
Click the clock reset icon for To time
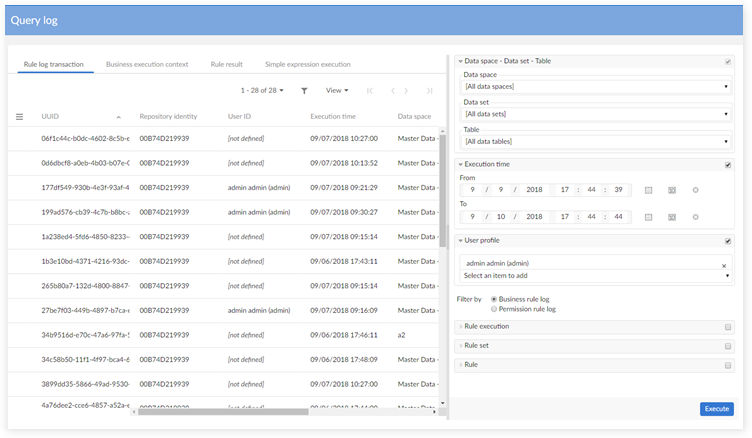695,217
